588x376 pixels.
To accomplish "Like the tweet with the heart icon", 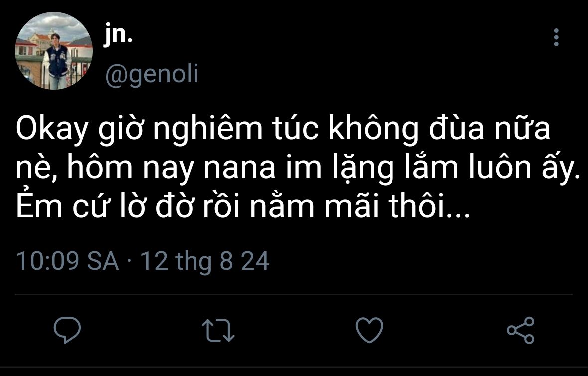I will click(x=370, y=330).
